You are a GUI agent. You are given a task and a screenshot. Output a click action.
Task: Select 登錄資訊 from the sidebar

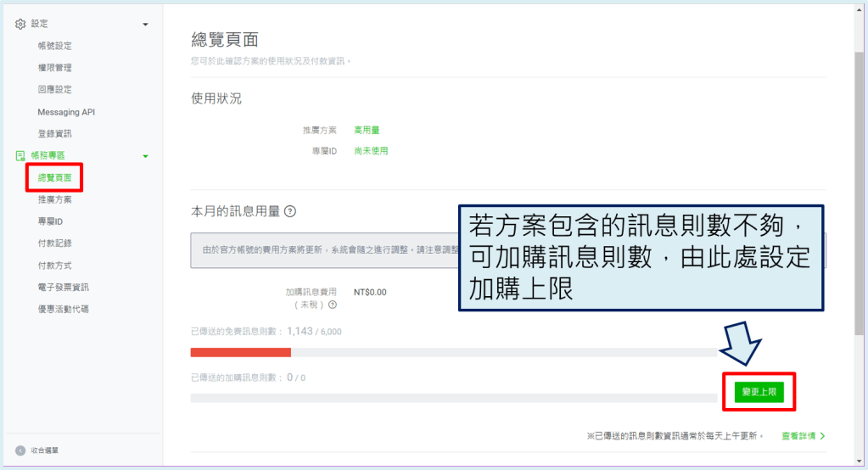pos(54,134)
